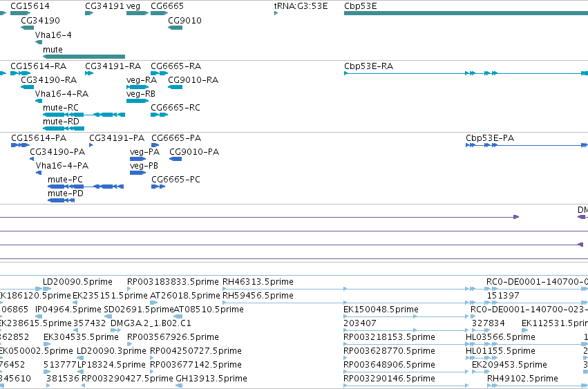Click transcript Vha16-4-RA

point(62,94)
